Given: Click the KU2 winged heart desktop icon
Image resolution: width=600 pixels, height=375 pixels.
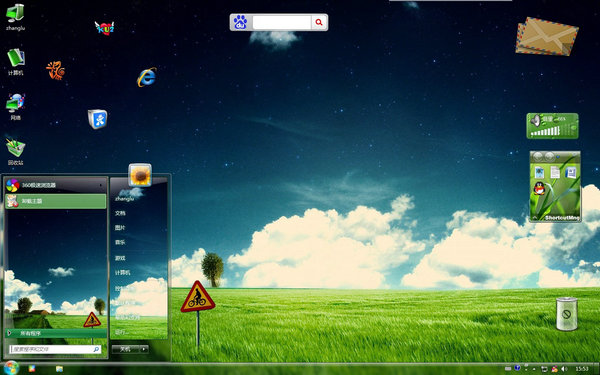Looking at the screenshot, I should click(x=104, y=28).
